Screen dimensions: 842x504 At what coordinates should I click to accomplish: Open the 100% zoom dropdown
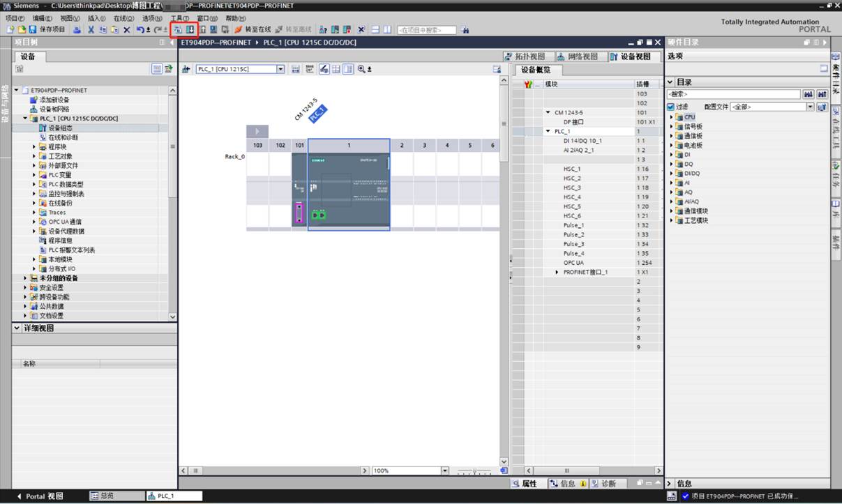(x=445, y=471)
